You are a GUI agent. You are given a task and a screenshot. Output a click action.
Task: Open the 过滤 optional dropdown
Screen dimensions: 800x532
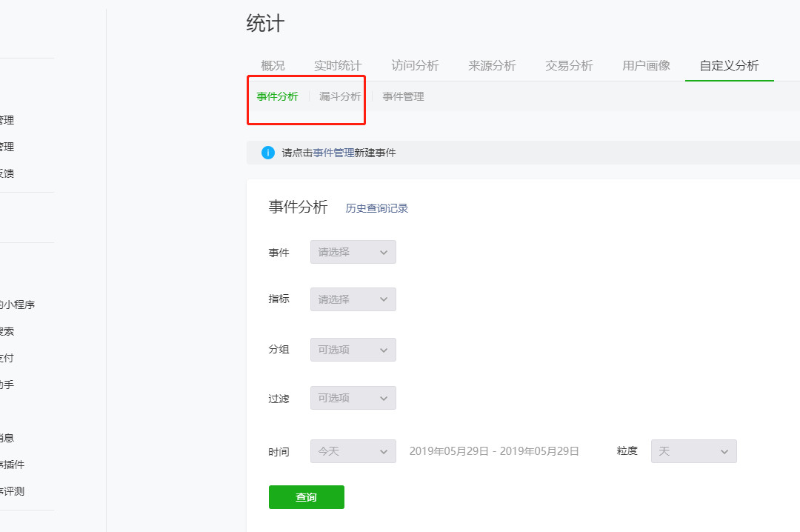point(353,398)
